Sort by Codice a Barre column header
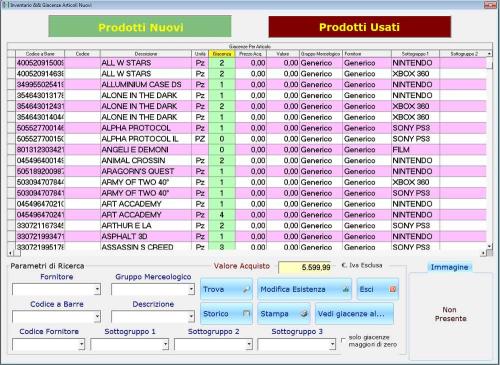 (40, 54)
